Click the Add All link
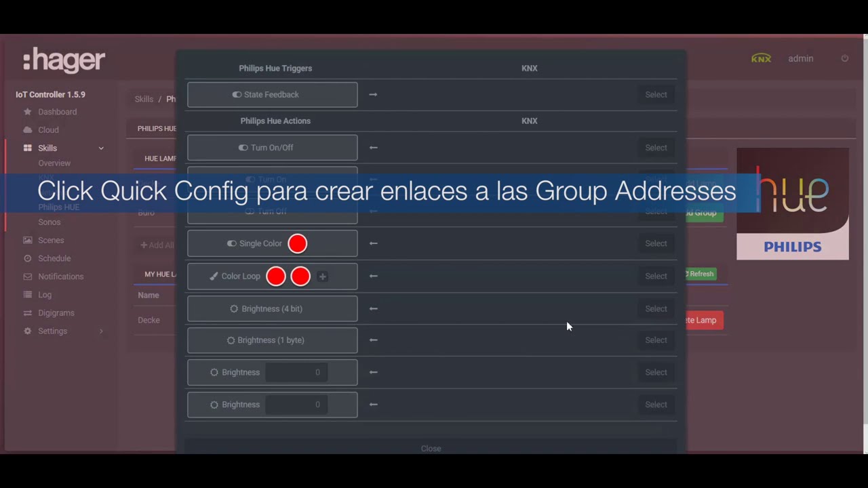 coord(157,245)
